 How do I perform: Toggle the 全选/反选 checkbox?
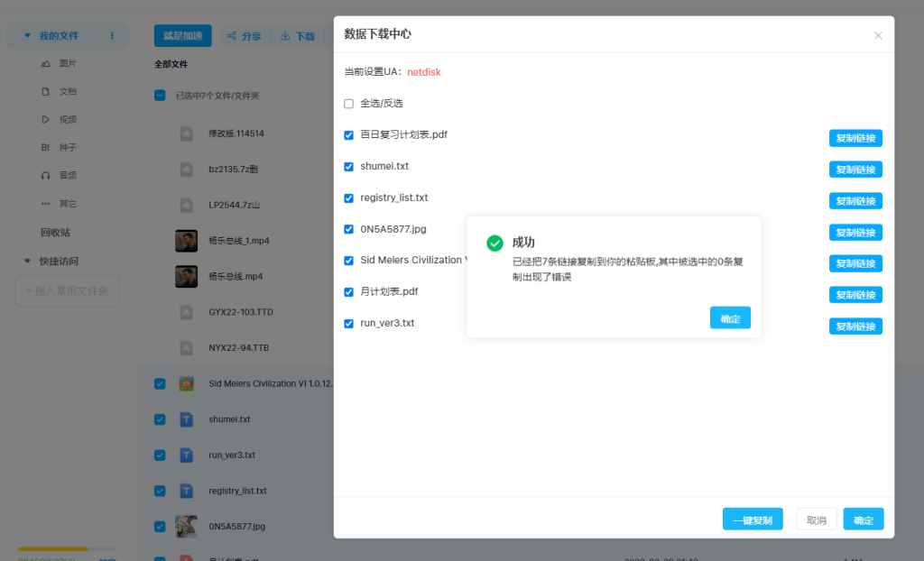tap(349, 104)
